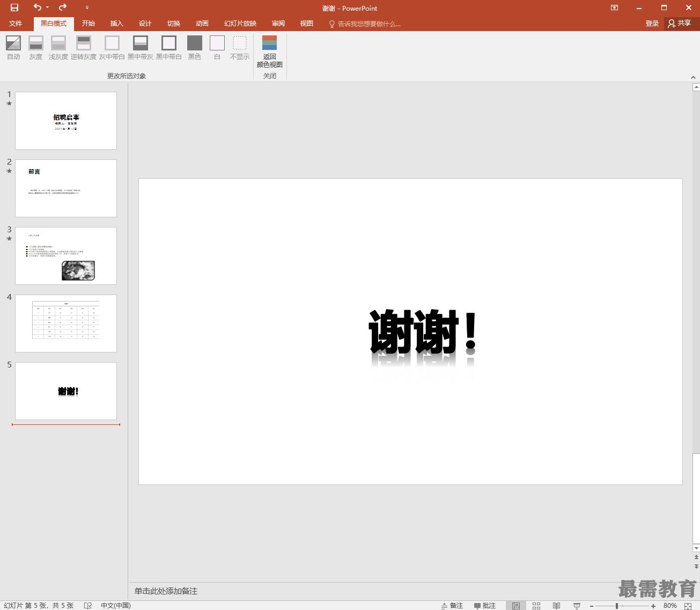This screenshot has height=610, width=700.
Task: Open the 幻灯片放映 tab
Action: (240, 24)
